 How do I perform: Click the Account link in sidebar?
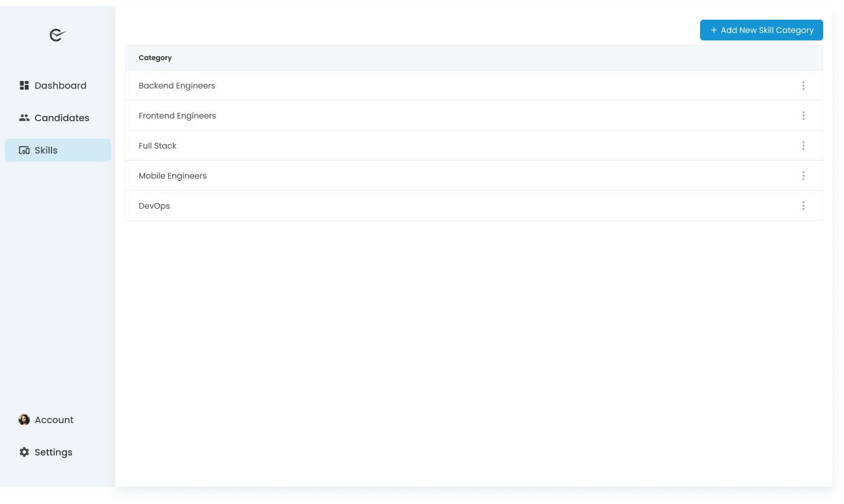point(54,420)
